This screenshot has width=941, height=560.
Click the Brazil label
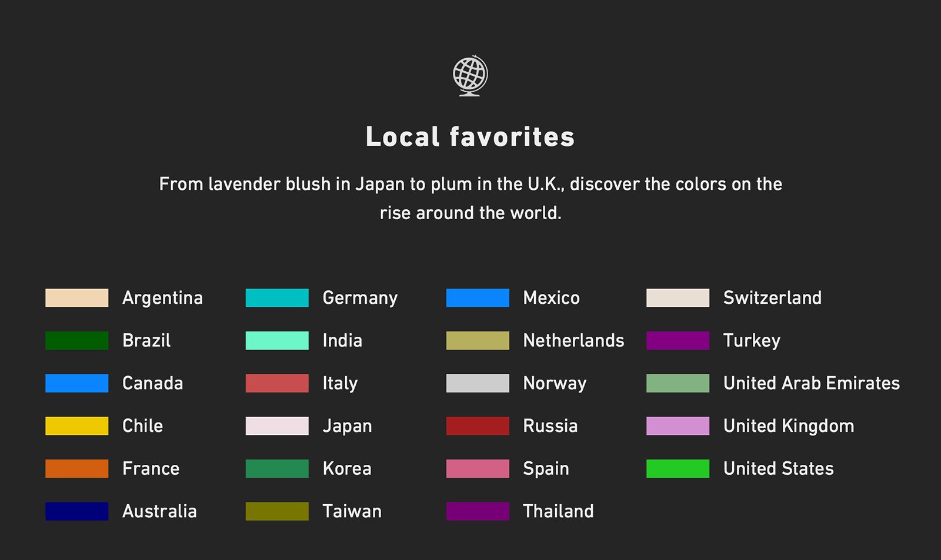coord(146,341)
